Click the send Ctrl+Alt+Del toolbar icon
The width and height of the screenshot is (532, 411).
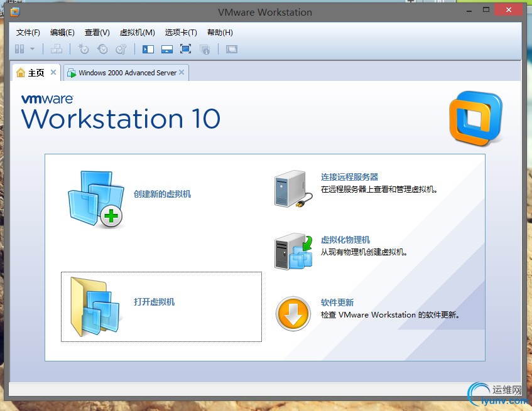[57, 50]
